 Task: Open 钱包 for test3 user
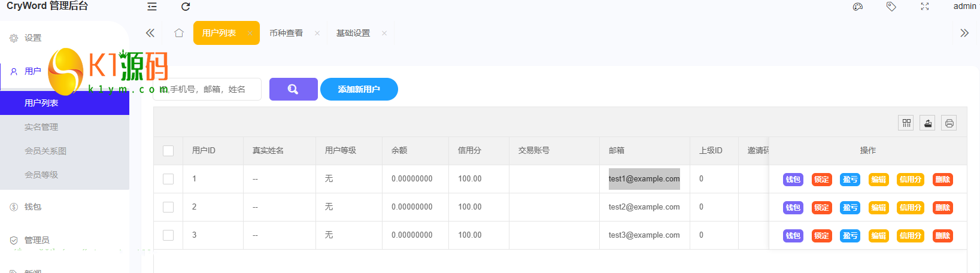coord(793,236)
